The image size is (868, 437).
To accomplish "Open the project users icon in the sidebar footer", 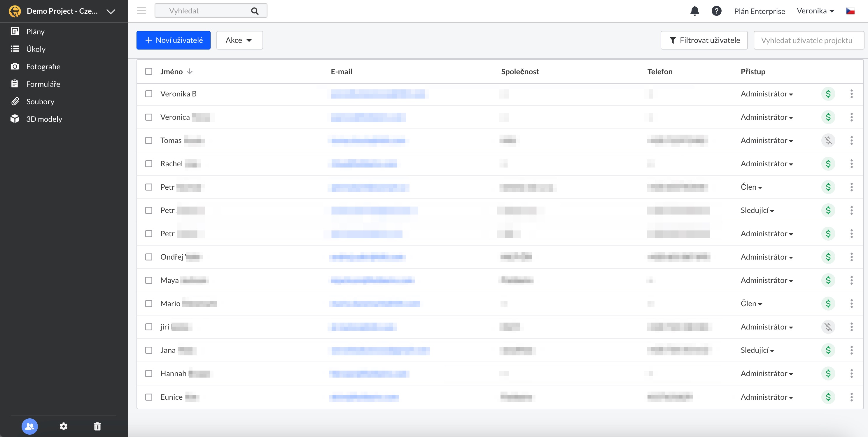I will coord(30,426).
